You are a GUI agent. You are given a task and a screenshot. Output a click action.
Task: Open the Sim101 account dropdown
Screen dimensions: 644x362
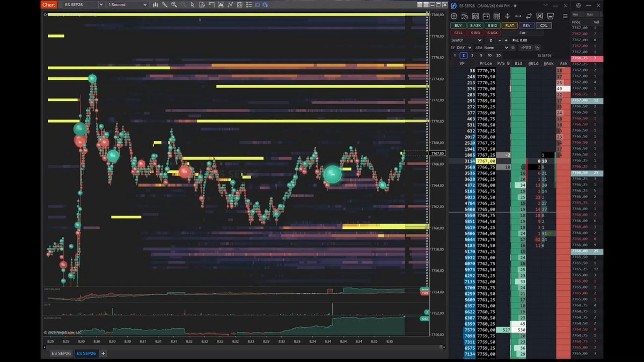click(466, 40)
